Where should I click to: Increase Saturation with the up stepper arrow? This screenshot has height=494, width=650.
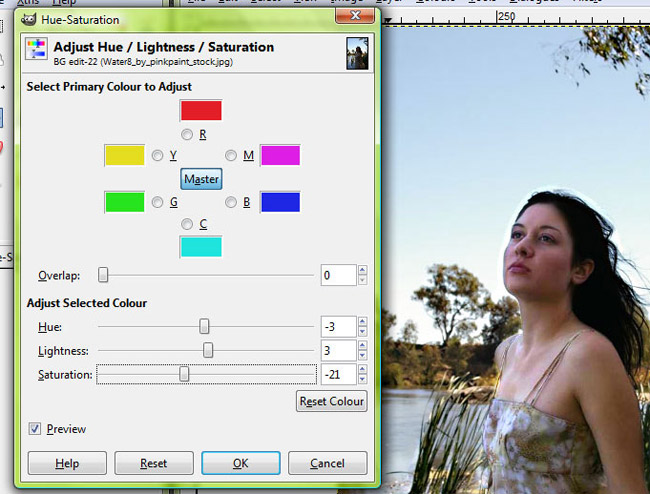tap(362, 370)
